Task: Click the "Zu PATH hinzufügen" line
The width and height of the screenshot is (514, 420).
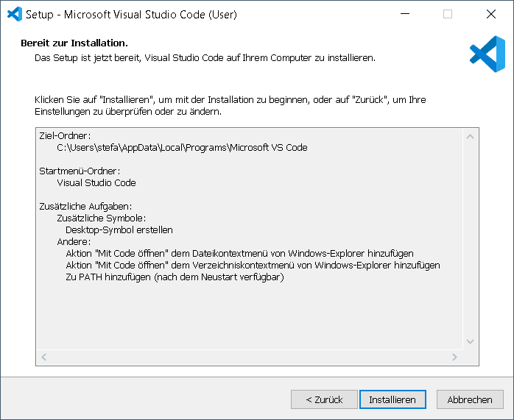Action: tap(175, 277)
